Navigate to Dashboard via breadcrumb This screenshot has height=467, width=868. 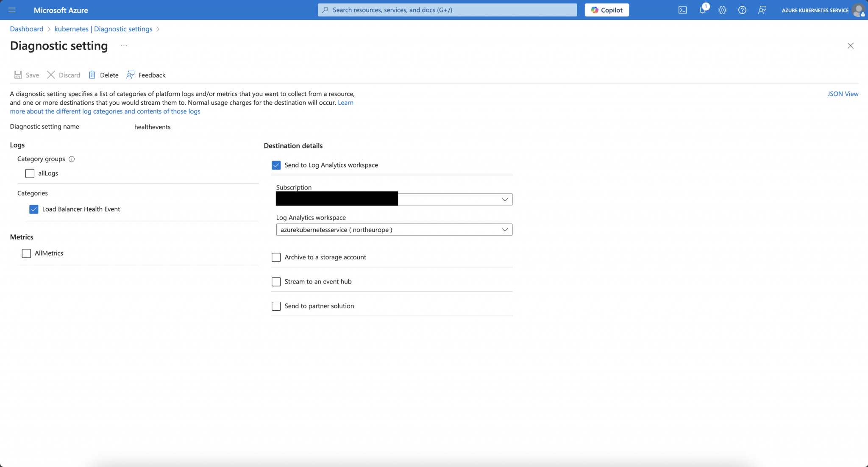coord(27,29)
